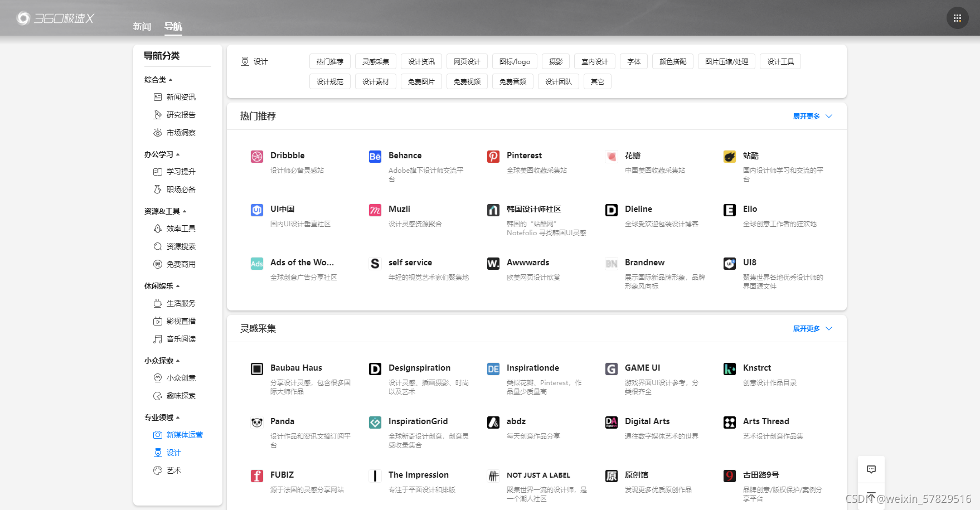
Task: Collapse the 综合类 sidebar group
Action: pos(158,80)
